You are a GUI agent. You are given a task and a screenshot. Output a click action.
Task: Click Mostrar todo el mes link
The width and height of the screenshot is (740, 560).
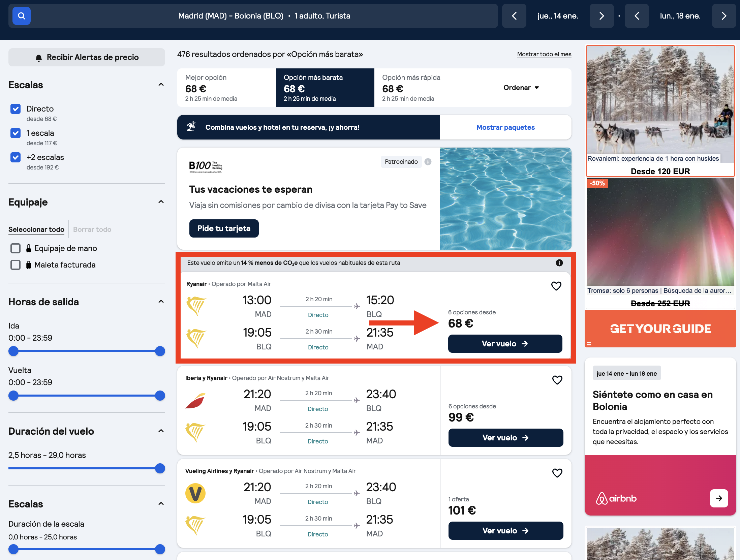[x=544, y=54]
